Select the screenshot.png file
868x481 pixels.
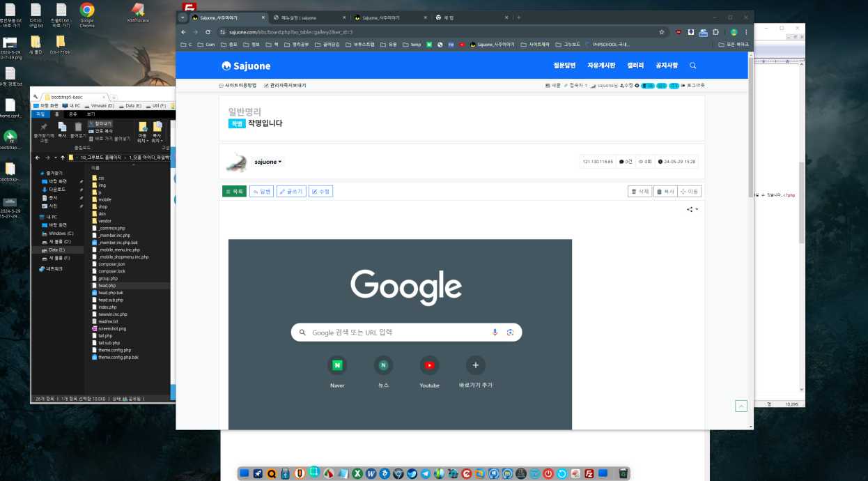[x=112, y=328]
